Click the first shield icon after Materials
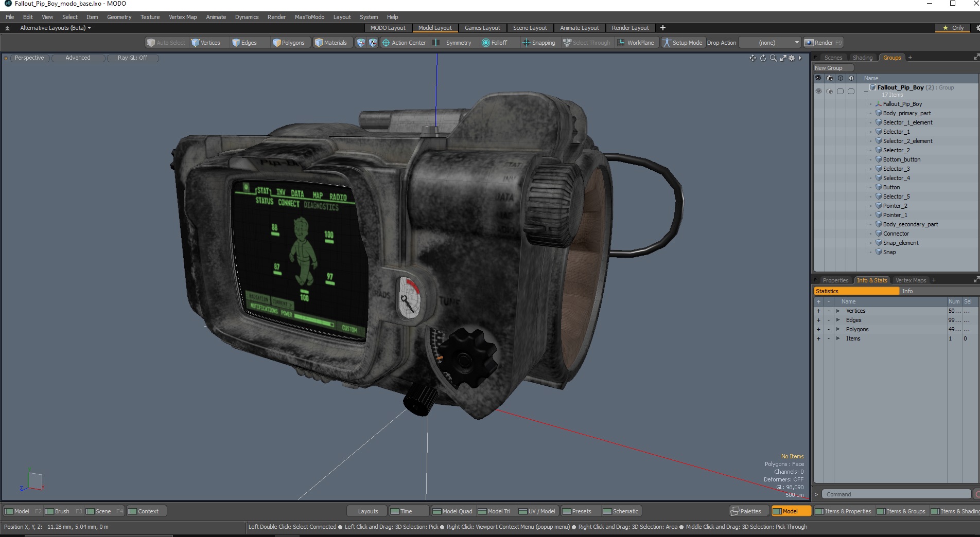Viewport: 980px width, 537px height. (x=361, y=43)
